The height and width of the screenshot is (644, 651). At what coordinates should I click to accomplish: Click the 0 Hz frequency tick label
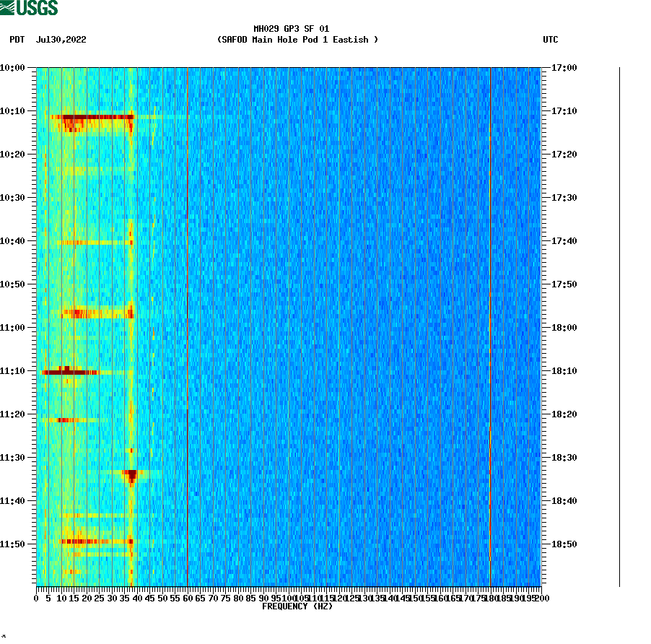pos(35,597)
